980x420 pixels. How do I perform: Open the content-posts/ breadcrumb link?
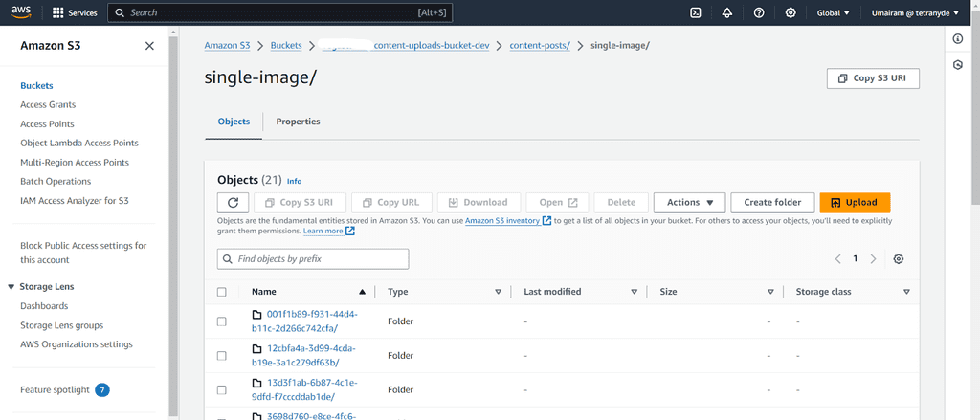click(540, 46)
